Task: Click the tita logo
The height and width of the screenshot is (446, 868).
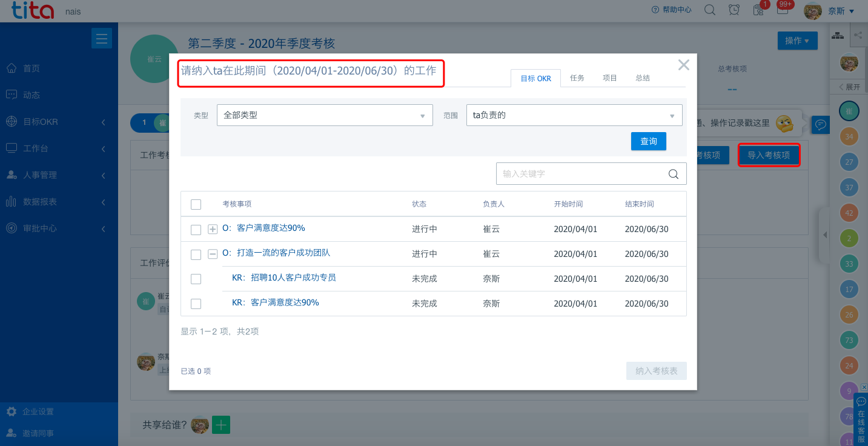Action: pos(31,12)
